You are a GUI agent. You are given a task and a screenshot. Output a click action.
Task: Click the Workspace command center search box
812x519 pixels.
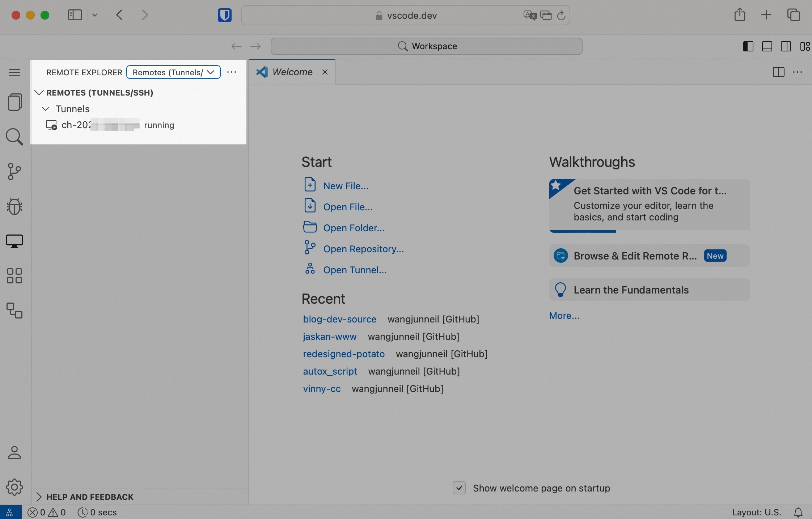click(427, 46)
